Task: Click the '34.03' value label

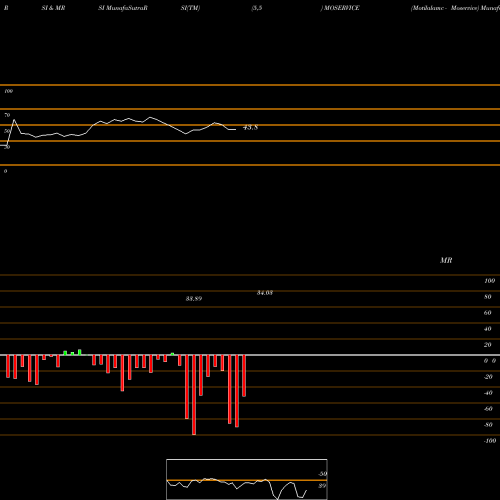Action: coord(265,293)
